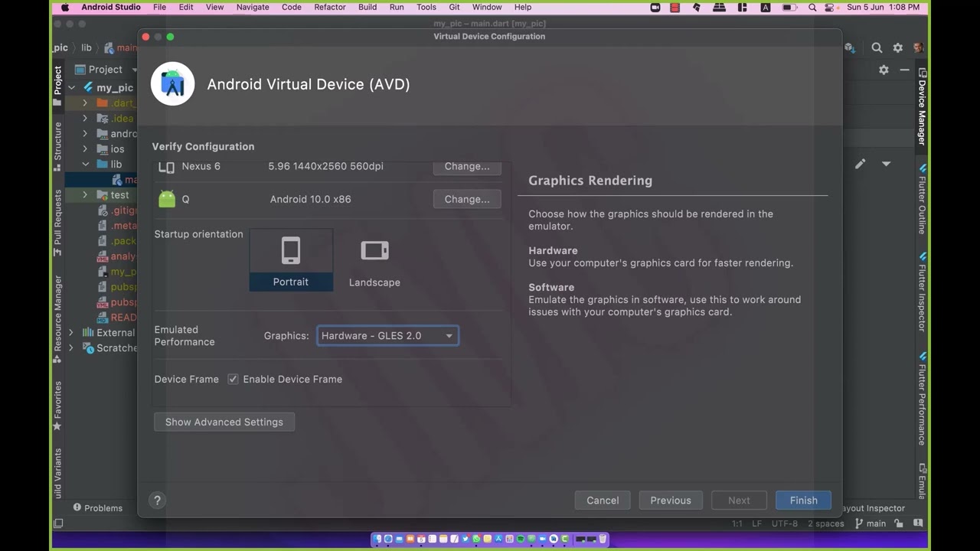Viewport: 980px width, 551px height.
Task: Toggle the tool window quick access icon
Action: coord(58,523)
